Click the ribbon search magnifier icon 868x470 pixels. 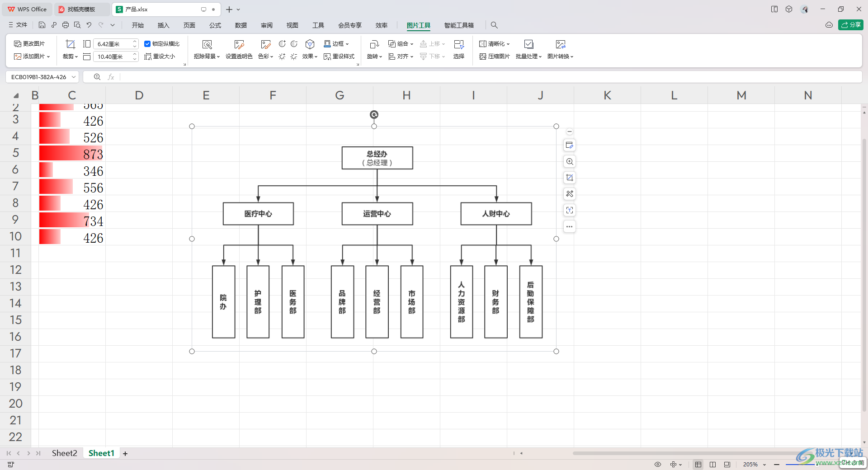click(x=494, y=25)
